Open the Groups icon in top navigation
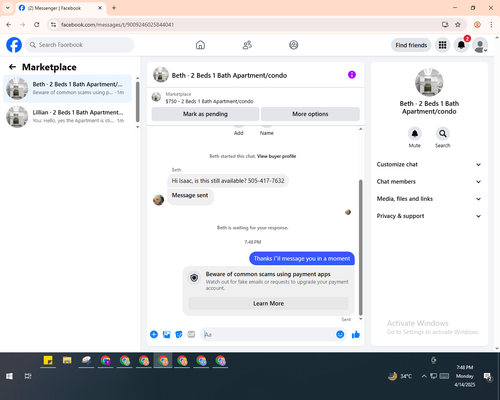Screen dimensions: 500x400 click(x=294, y=45)
